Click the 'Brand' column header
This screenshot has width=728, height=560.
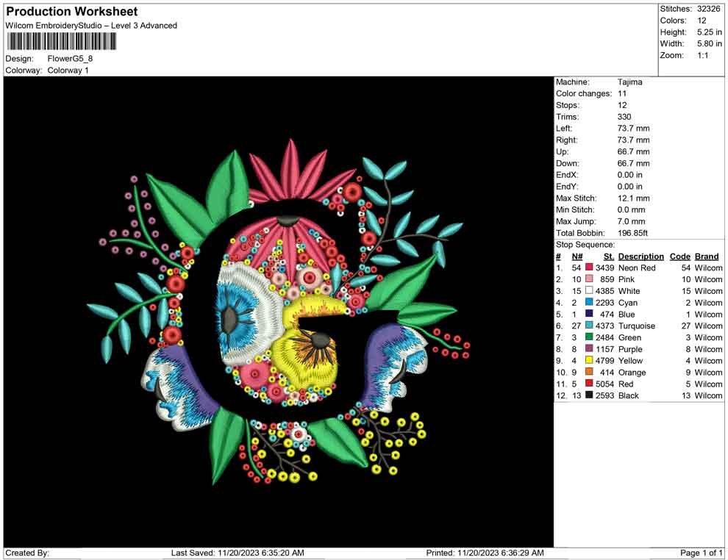click(707, 256)
